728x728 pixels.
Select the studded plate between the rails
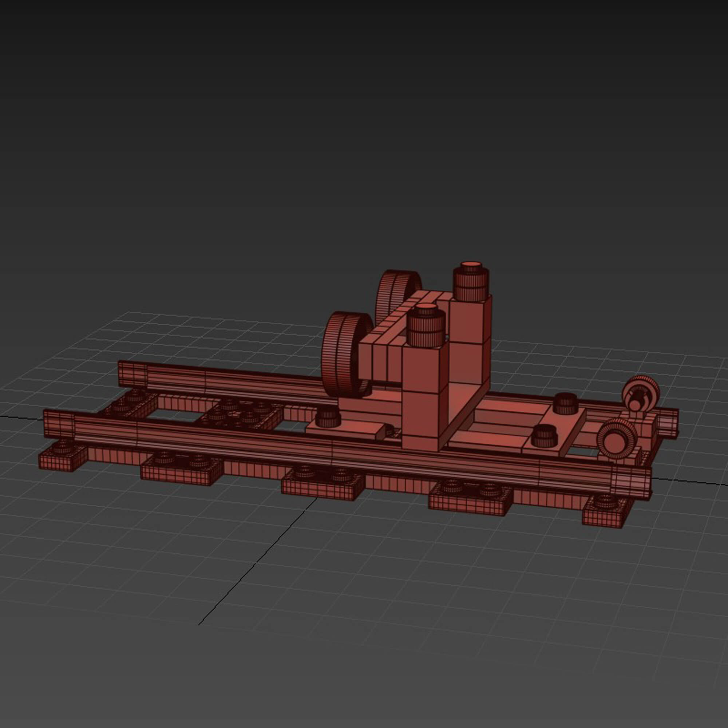(241, 415)
